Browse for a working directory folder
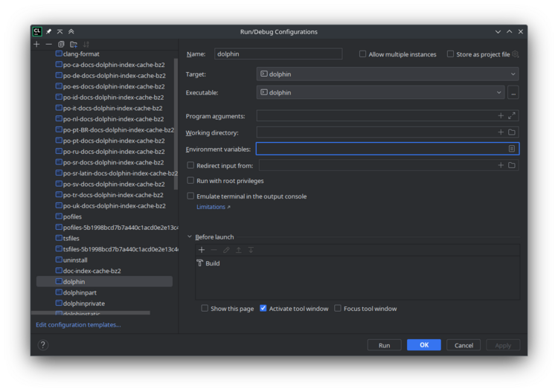 (512, 132)
